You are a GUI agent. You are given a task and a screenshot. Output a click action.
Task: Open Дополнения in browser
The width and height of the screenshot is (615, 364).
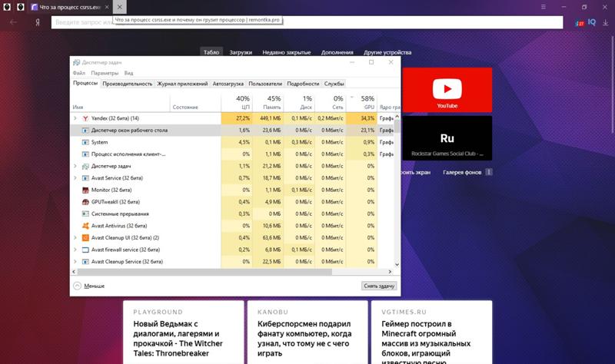tap(337, 52)
